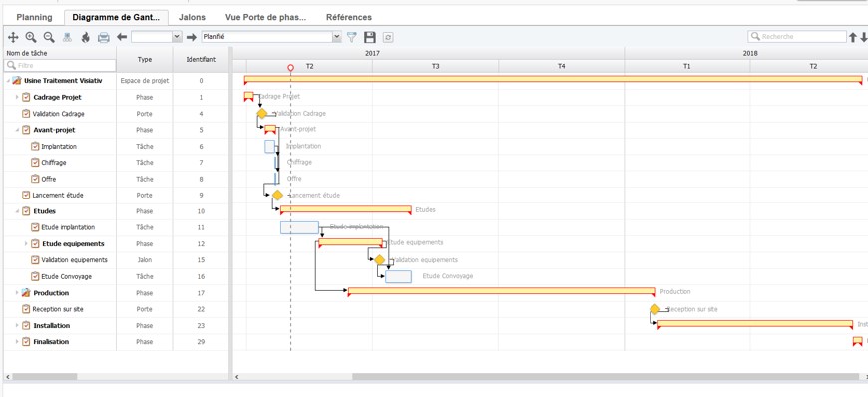This screenshot has height=397, width=868.
Task: Expand the Production phase row
Action: pos(17,293)
